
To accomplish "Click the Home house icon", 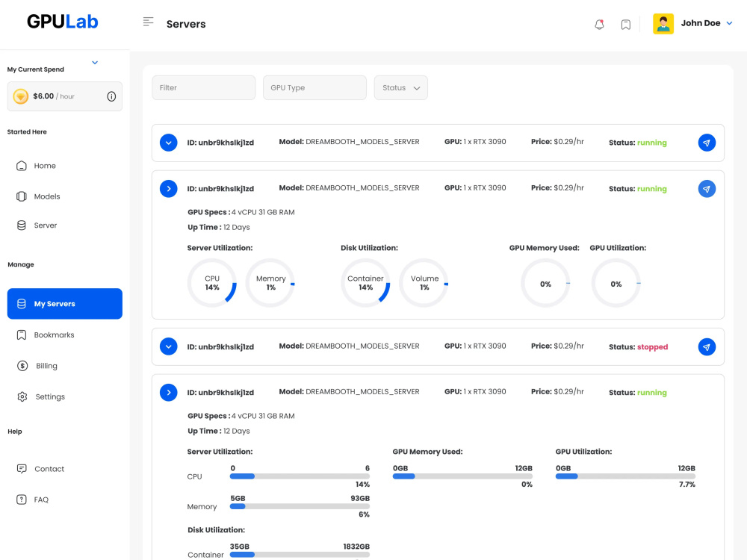I will coord(22,166).
